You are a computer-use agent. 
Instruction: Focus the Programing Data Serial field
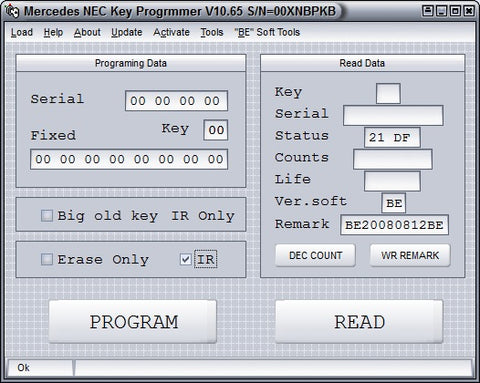click(x=176, y=101)
